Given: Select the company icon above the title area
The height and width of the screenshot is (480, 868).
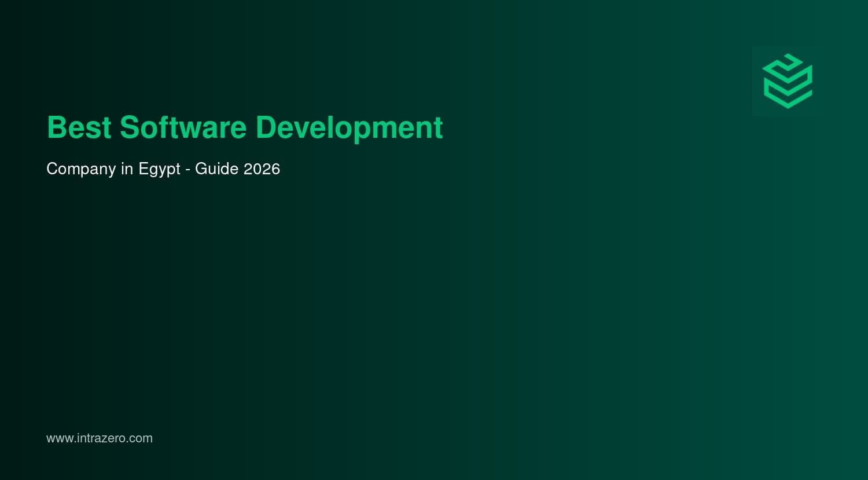Looking at the screenshot, I should point(787,81).
